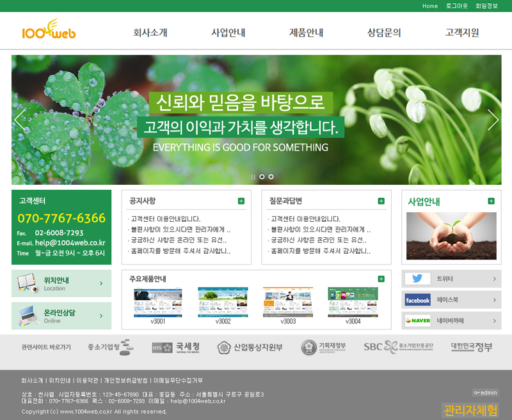Open the Naver cafe icon link

pyautogui.click(x=417, y=320)
